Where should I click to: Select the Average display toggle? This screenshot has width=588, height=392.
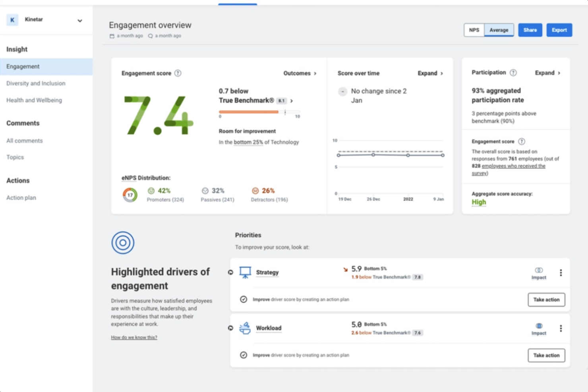coord(499,30)
